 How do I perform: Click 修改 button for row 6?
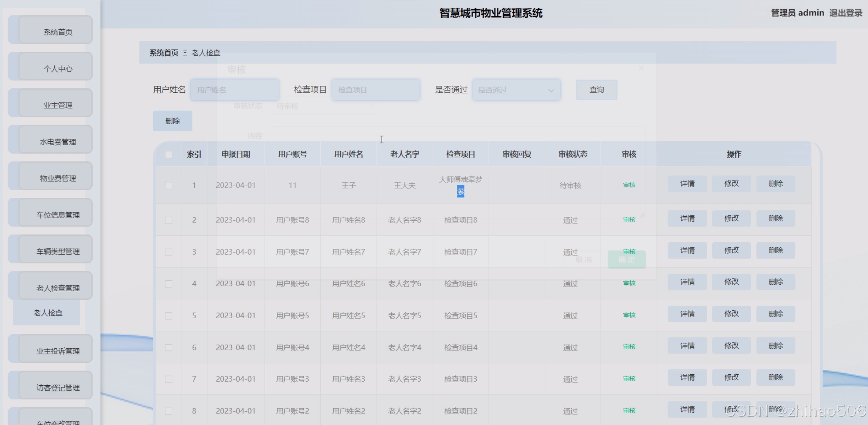731,346
